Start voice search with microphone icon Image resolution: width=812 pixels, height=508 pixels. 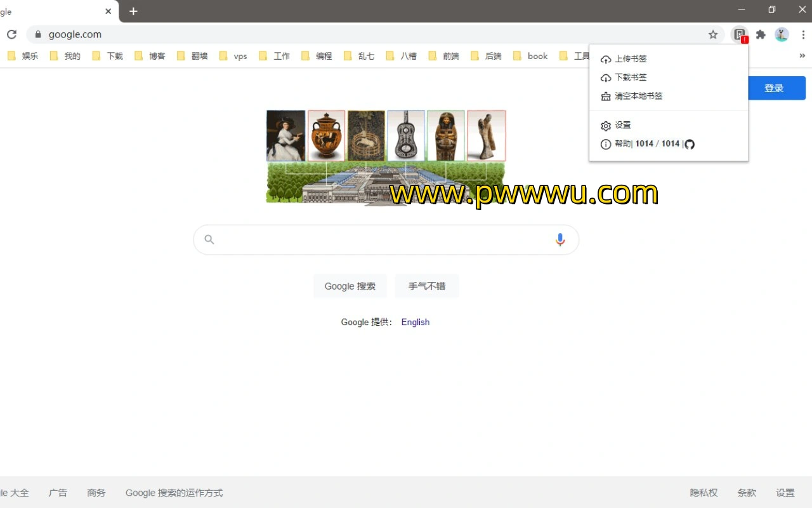tap(560, 239)
